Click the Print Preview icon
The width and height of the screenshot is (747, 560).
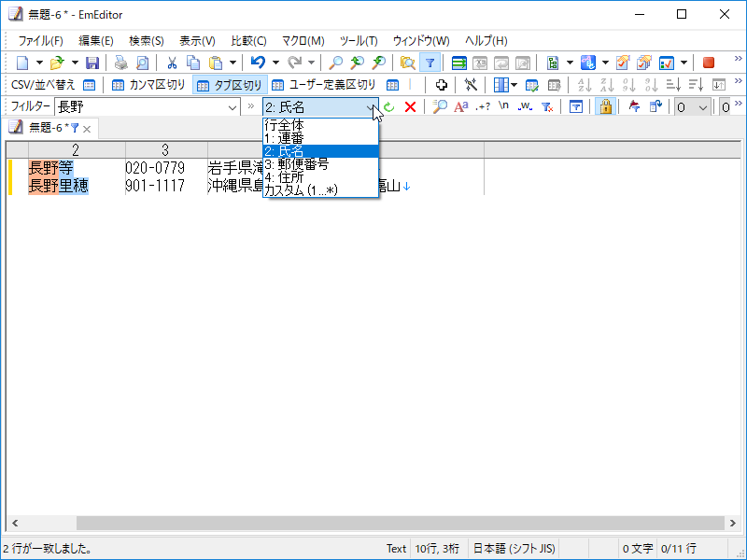click(x=142, y=63)
